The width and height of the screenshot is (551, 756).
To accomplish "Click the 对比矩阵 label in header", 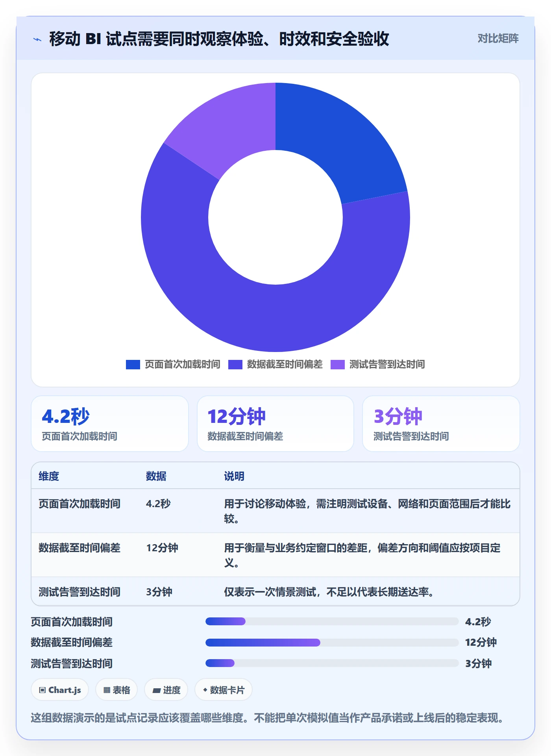I will pos(498,39).
